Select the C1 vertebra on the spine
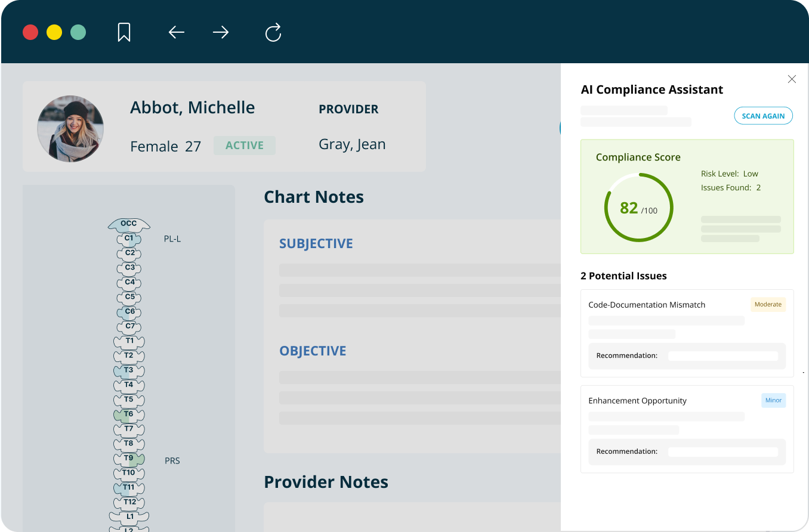809x532 pixels. 129,239
